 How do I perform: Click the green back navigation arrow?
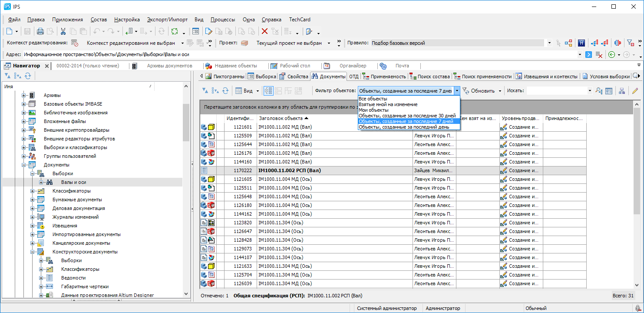(611, 54)
